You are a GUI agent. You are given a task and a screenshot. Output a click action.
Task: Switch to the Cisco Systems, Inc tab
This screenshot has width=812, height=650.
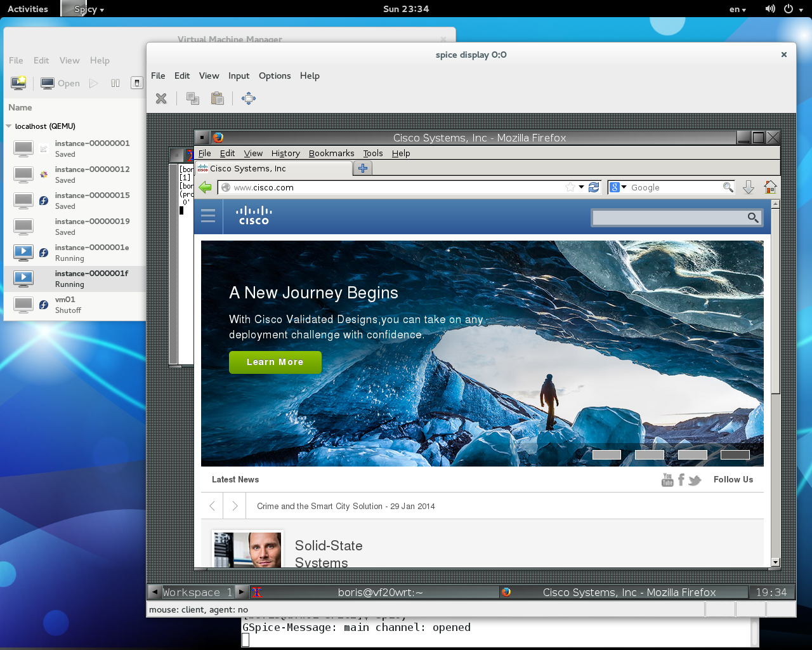tap(273, 169)
